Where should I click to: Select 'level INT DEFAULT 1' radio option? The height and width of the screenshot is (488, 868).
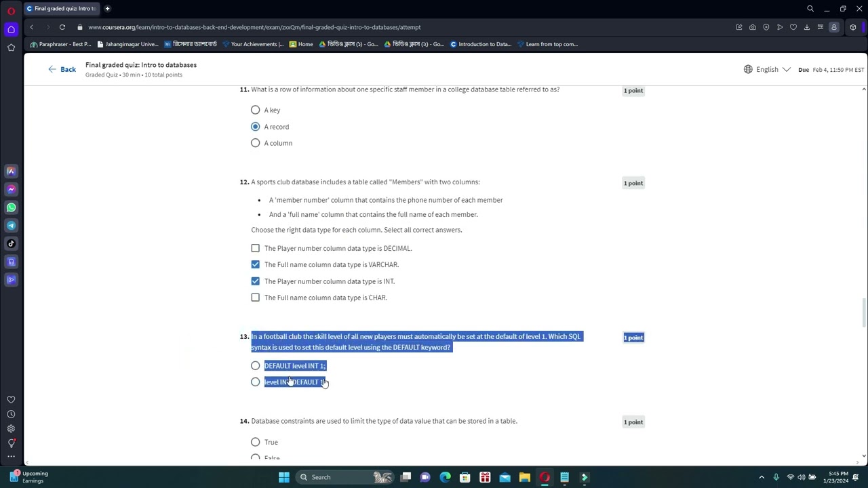click(x=255, y=382)
